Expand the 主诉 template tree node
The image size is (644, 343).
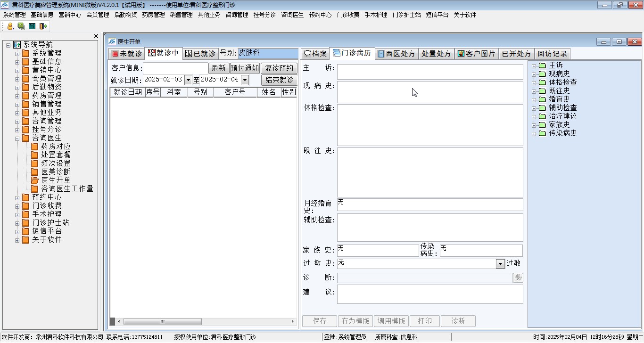[x=534, y=65]
